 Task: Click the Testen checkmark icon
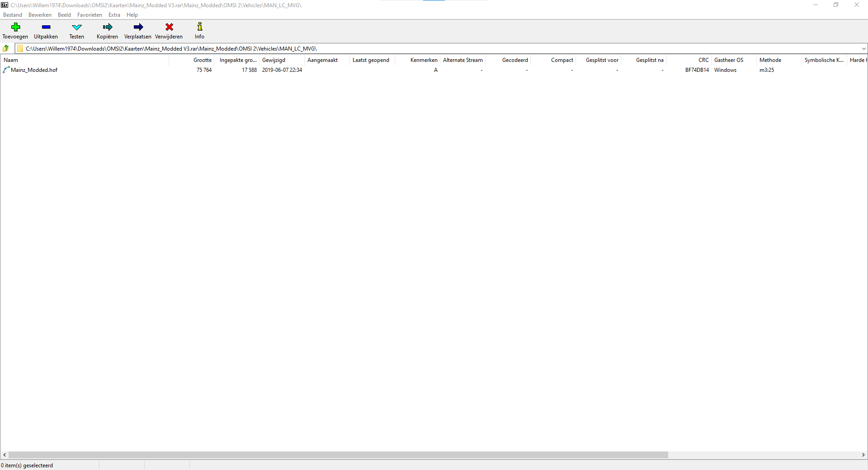click(x=76, y=27)
